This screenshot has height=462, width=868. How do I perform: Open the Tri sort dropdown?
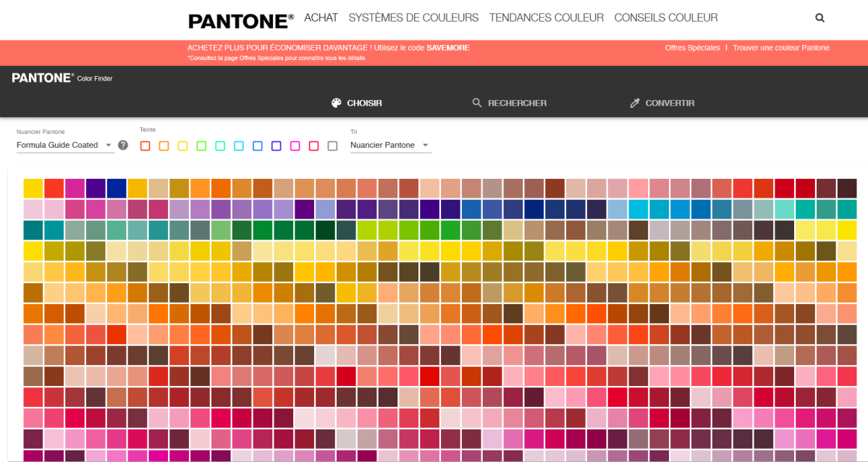tap(390, 145)
